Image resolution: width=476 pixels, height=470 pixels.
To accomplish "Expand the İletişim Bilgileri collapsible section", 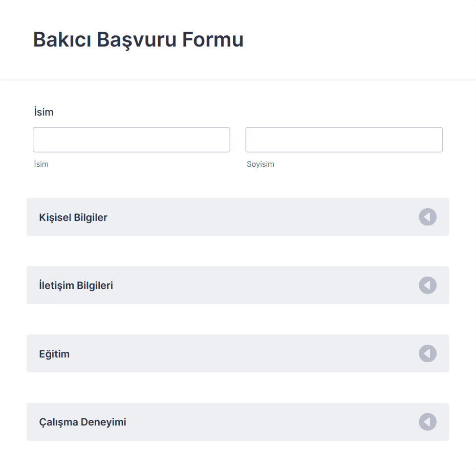I will [237, 285].
